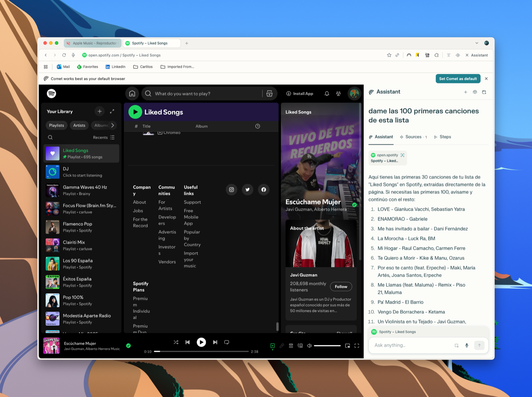The image size is (532, 397).
Task: Disable the Now Playing view toggle
Action: pyautogui.click(x=273, y=346)
